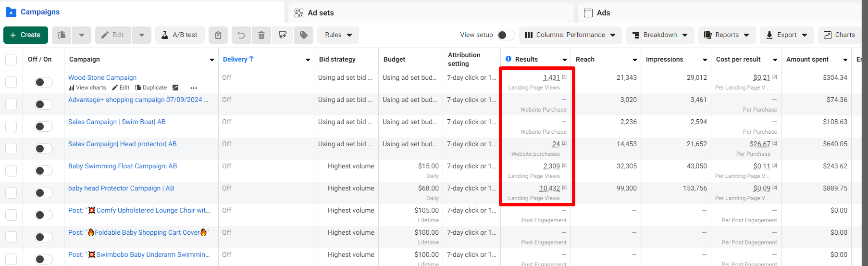
Task: Open three-dot menu under Wood Stone Campaign
Action: 194,88
